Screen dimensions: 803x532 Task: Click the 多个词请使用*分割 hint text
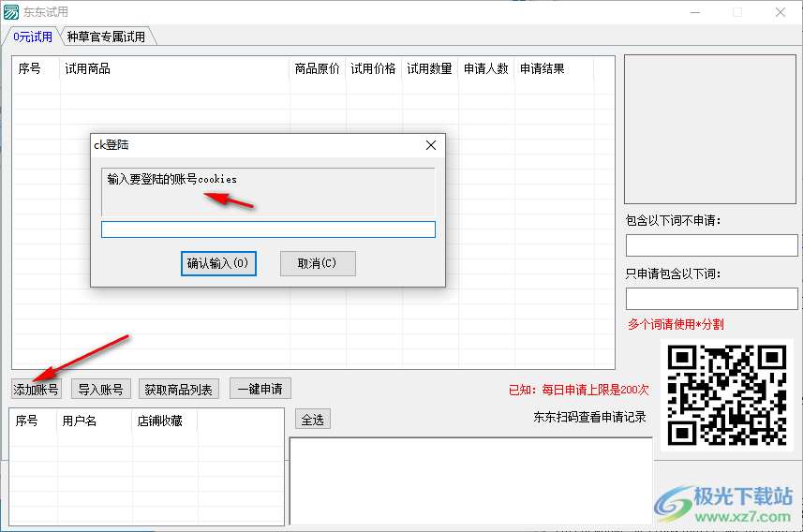[x=676, y=324]
